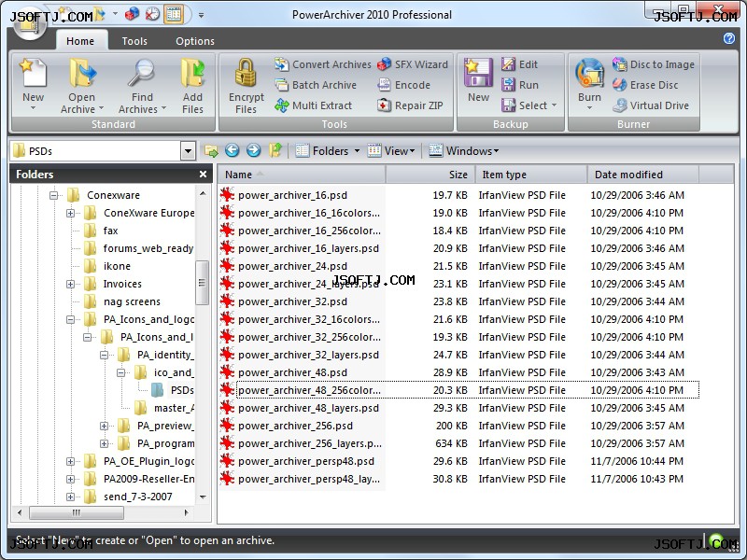Screen dimensions: 747x560
Task: Switch to the Home ribbon tab
Action: click(80, 41)
